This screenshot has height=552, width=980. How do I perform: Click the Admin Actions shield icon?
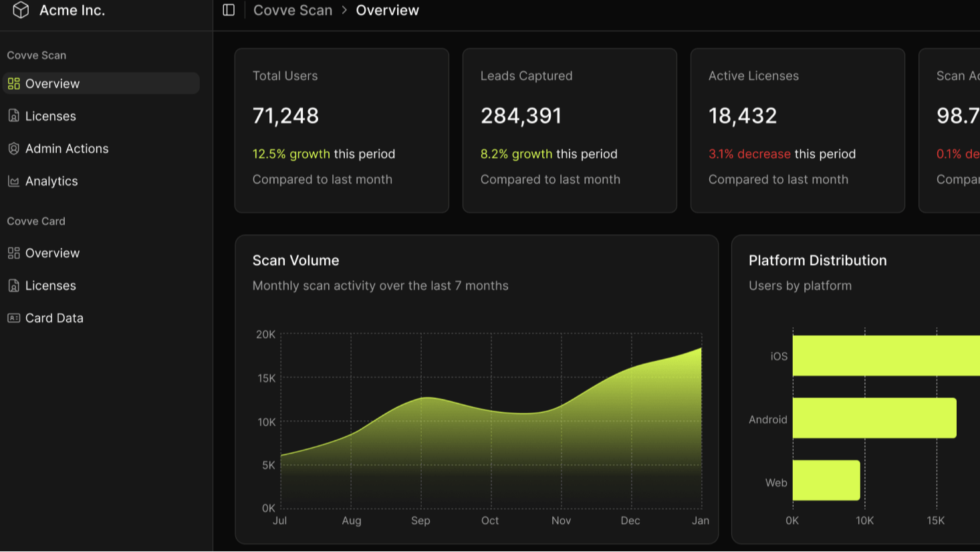(x=13, y=149)
